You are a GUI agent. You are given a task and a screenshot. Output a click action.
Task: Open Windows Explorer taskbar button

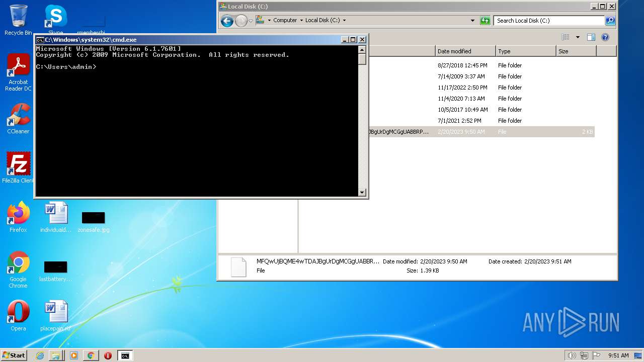click(56, 355)
